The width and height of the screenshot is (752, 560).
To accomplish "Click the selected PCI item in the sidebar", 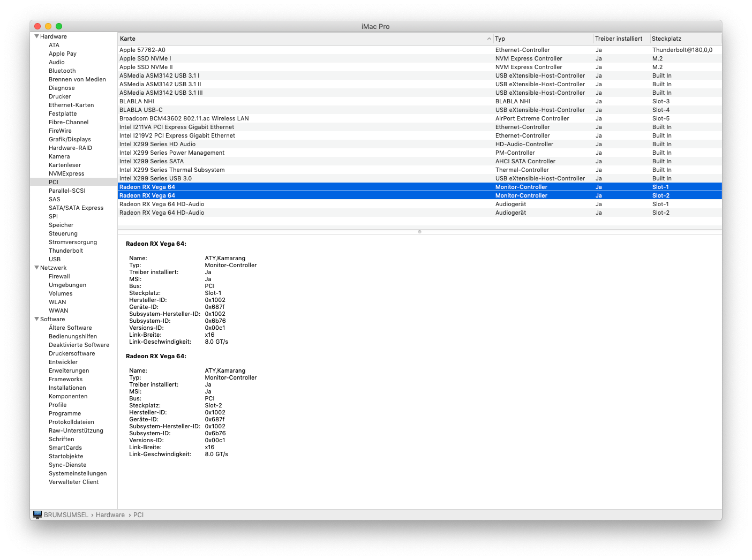I will pyautogui.click(x=73, y=182).
